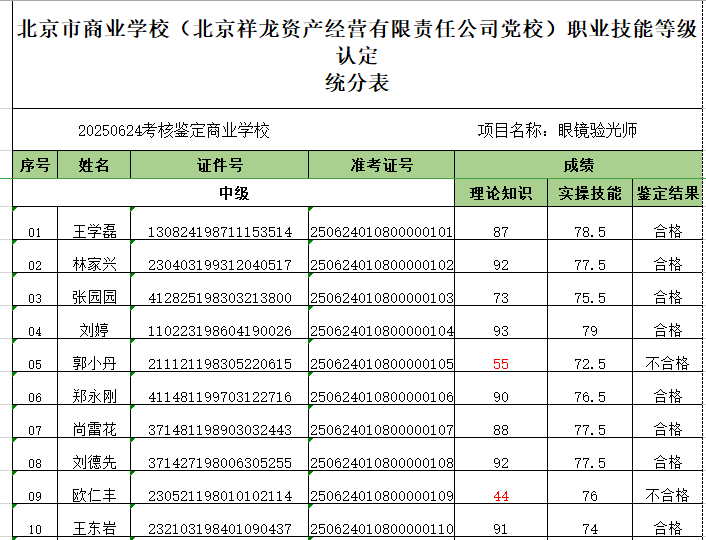Click ID number 110223198604190026
Screen dimensions: 706x540
click(x=220, y=331)
